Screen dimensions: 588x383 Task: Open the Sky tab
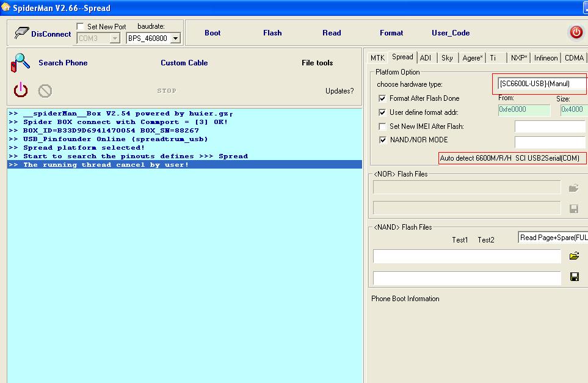pos(447,58)
